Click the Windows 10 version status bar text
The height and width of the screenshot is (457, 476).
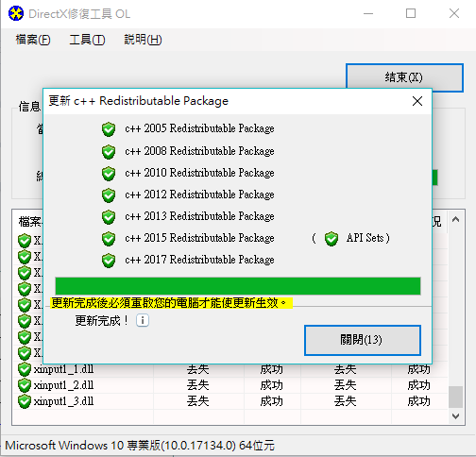[x=140, y=446]
